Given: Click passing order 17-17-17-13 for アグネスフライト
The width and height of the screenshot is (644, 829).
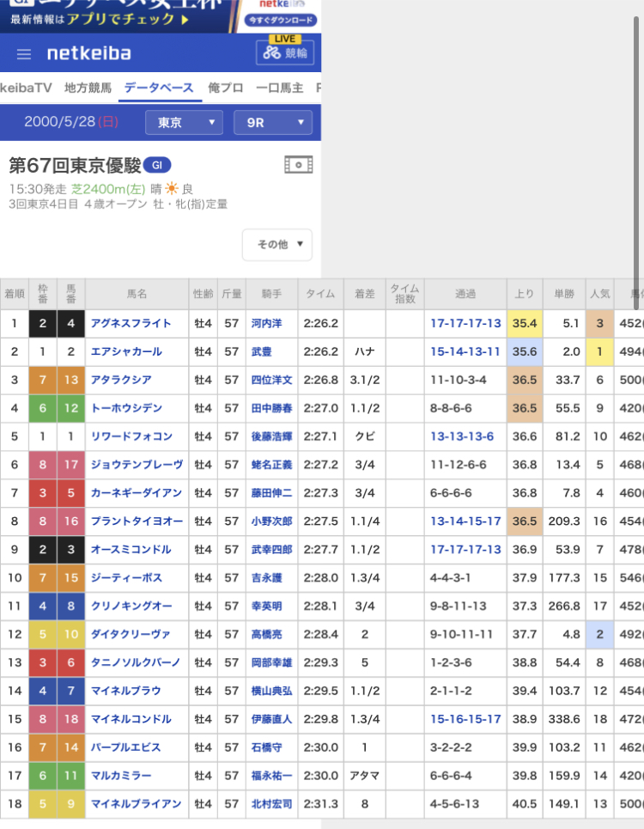Looking at the screenshot, I should pyautogui.click(x=465, y=324).
